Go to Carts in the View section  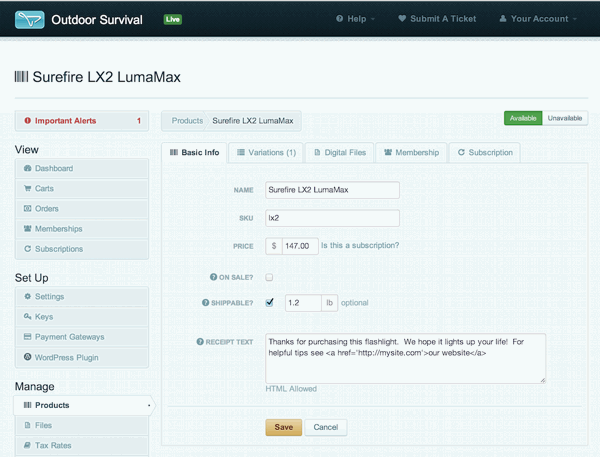(x=82, y=188)
